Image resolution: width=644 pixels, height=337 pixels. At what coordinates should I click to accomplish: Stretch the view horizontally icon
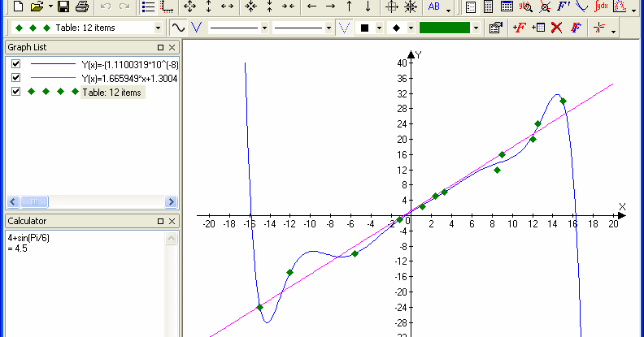click(227, 6)
